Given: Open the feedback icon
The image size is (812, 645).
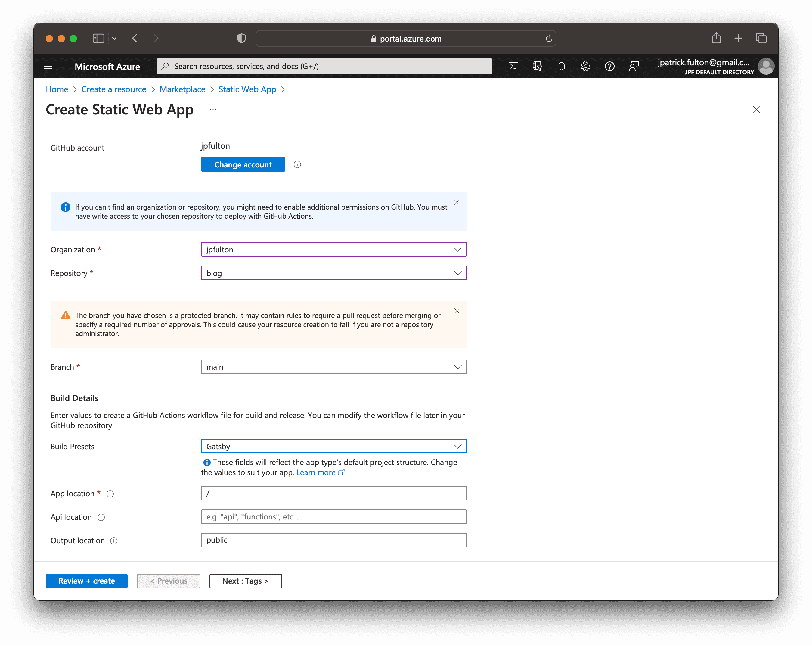Looking at the screenshot, I should point(634,66).
